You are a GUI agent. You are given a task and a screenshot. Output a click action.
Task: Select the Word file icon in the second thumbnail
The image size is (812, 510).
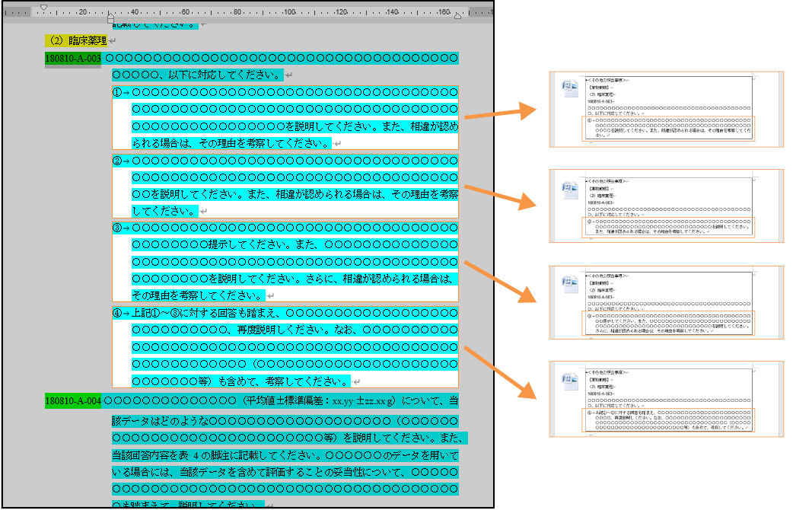[568, 189]
